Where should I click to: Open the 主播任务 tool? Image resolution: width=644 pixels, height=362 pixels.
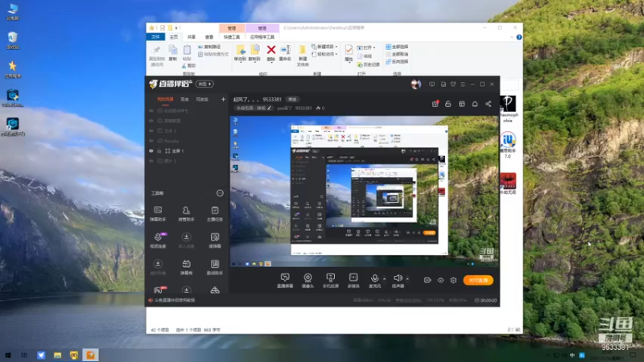tap(215, 214)
